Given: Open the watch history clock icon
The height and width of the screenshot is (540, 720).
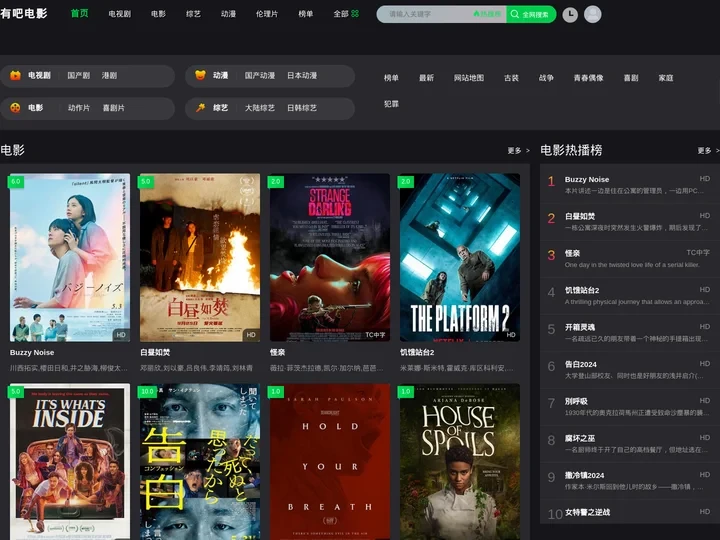Looking at the screenshot, I should pyautogui.click(x=570, y=14).
